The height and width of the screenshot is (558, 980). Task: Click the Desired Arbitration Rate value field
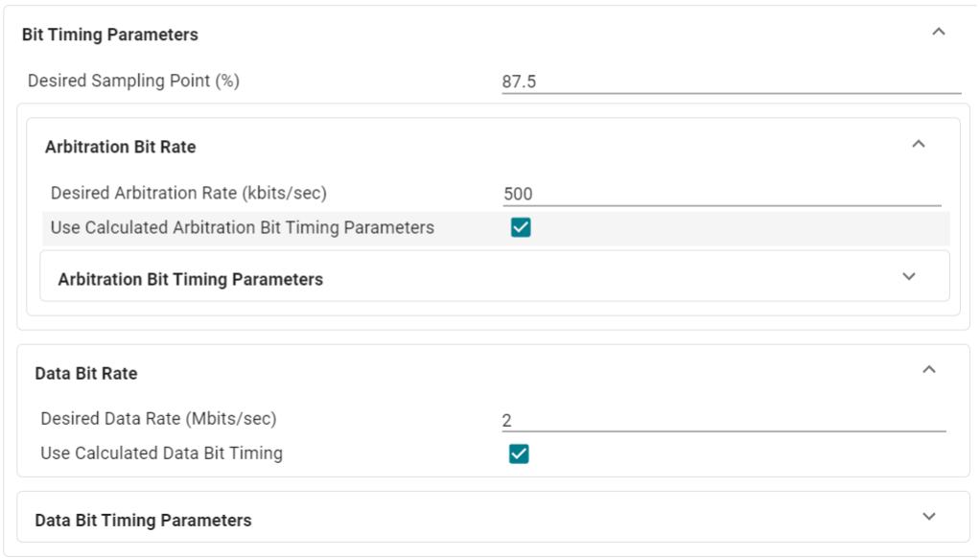pos(721,194)
